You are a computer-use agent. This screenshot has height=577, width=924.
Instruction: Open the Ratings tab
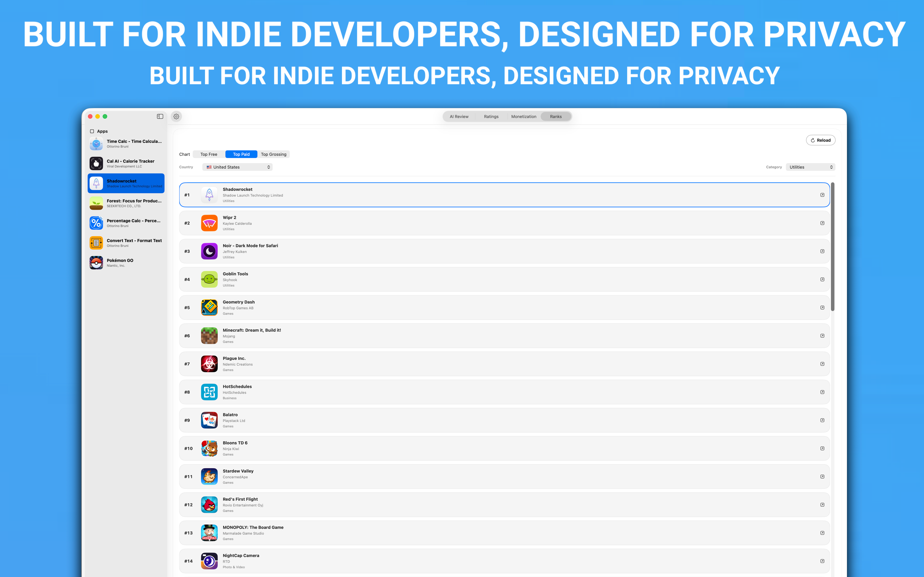point(491,117)
